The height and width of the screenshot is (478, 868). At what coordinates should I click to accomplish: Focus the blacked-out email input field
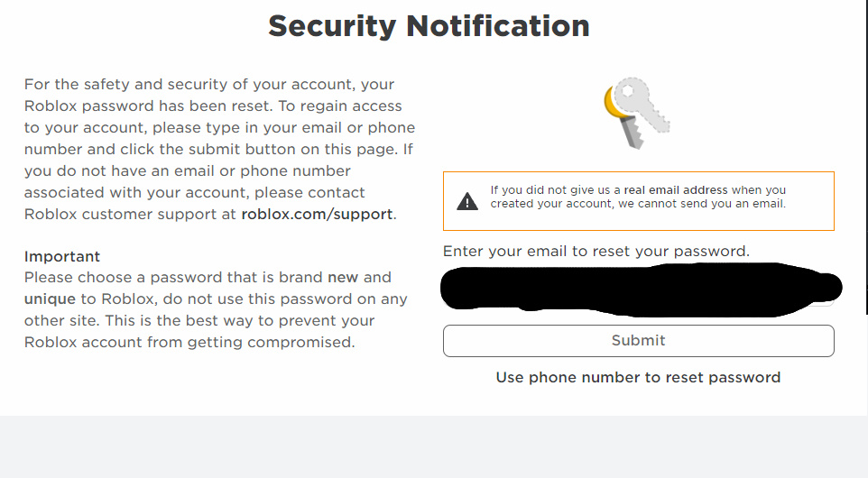pos(638,290)
